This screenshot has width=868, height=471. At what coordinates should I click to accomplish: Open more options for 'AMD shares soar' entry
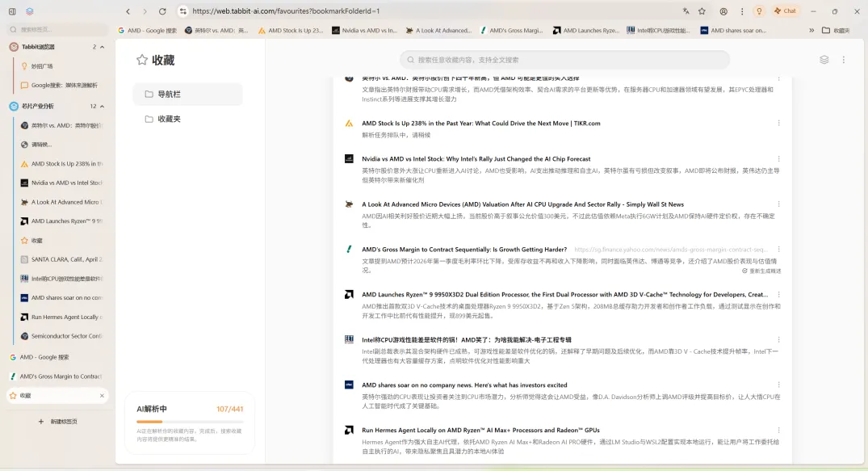(779, 385)
